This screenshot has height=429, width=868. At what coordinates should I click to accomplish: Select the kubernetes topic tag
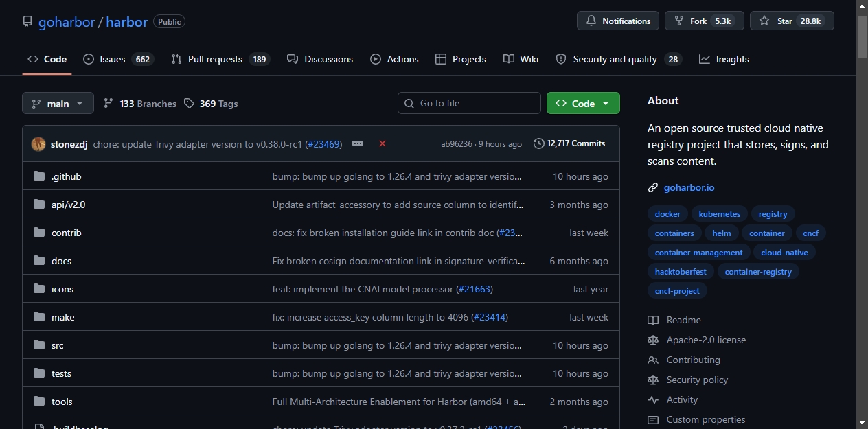tap(719, 214)
